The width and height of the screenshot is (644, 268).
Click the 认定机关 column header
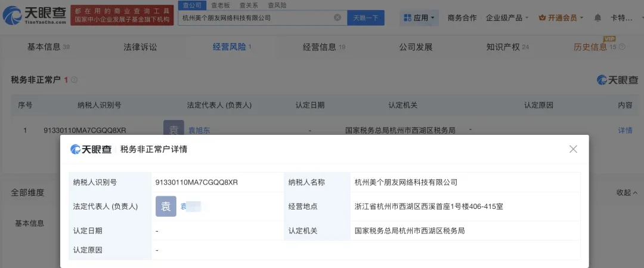[403, 105]
